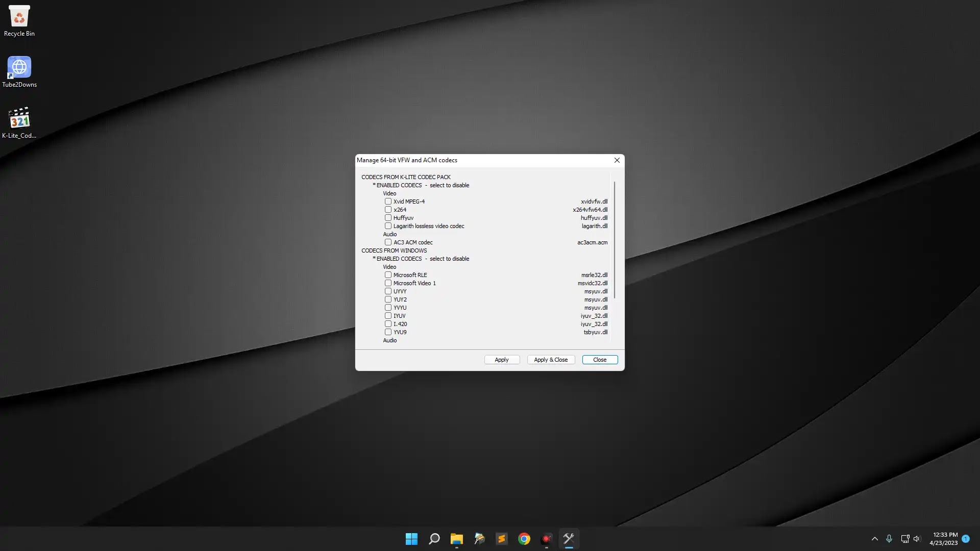Screen dimensions: 980x551
Task: Open the tools/settings taskbar icon
Action: (x=569, y=538)
